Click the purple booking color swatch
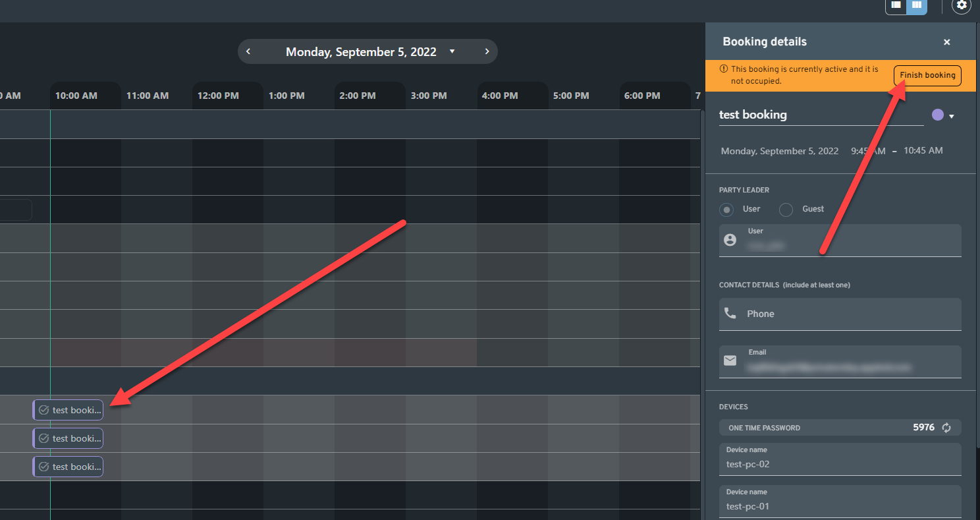 937,115
